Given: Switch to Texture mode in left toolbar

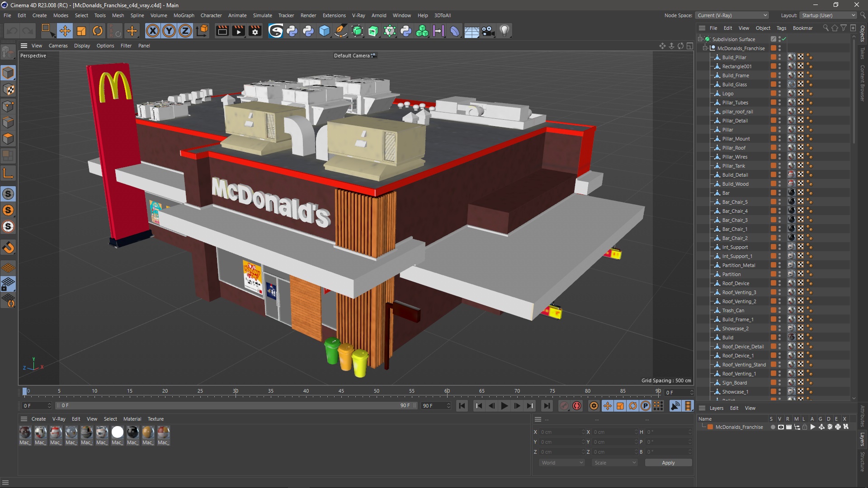Looking at the screenshot, I should pyautogui.click(x=9, y=89).
